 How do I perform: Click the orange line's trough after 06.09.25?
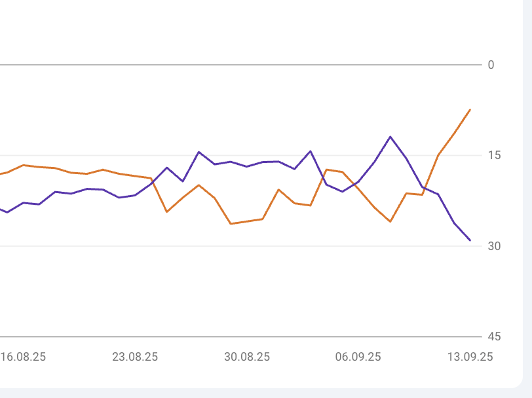(x=390, y=222)
